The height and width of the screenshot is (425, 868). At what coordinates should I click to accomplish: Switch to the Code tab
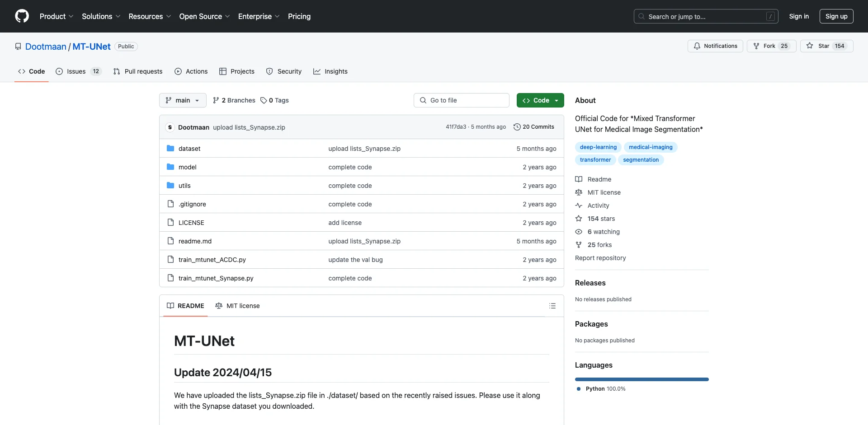click(x=31, y=71)
